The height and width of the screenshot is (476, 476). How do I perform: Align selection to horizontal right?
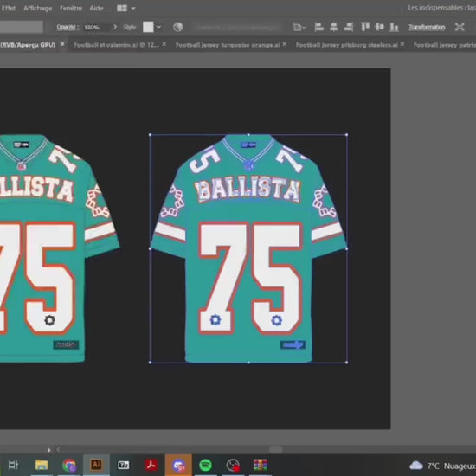348,27
